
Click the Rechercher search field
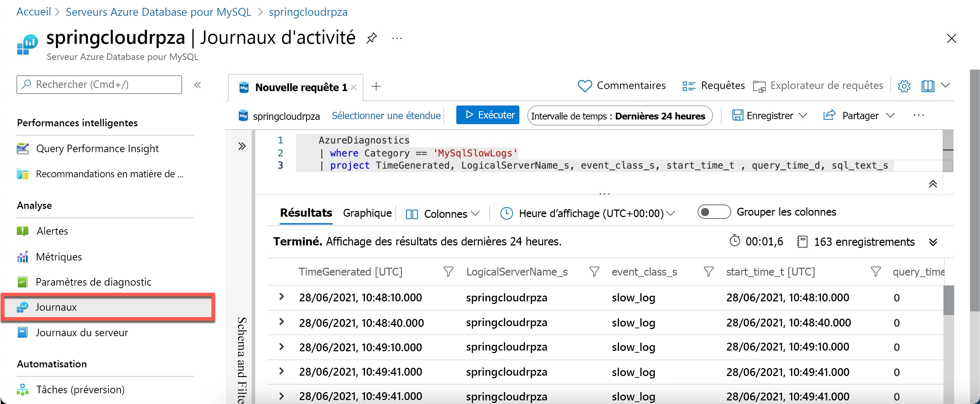[x=99, y=85]
